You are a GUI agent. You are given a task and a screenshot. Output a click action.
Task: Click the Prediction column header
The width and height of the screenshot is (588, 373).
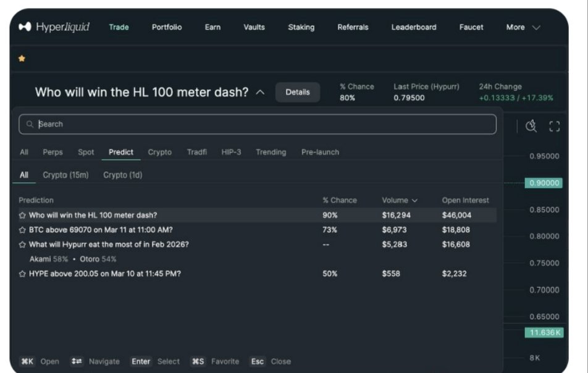[x=36, y=200]
